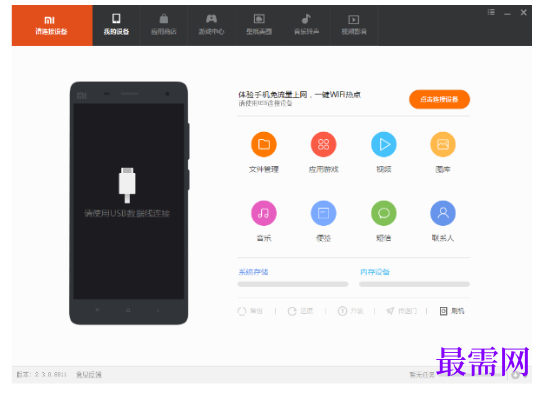
Task: Switch to the 我的设备 (My Device) tab
Action: point(116,25)
